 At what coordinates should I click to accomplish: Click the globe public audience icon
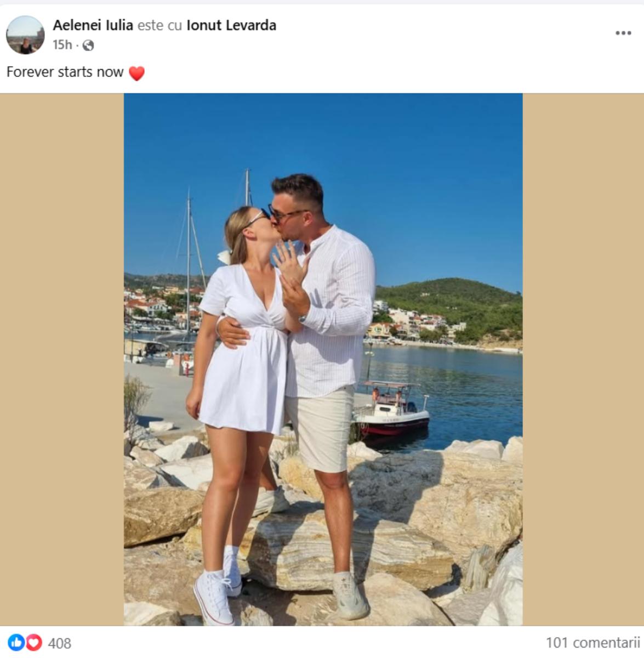pyautogui.click(x=88, y=46)
